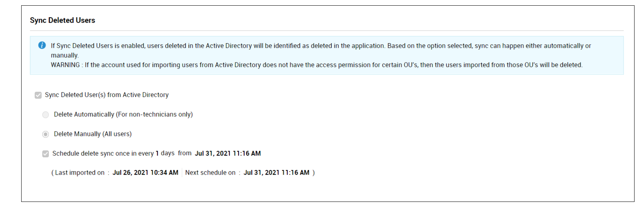
Task: Click the WARNING line in the notice box
Action: (x=317, y=65)
